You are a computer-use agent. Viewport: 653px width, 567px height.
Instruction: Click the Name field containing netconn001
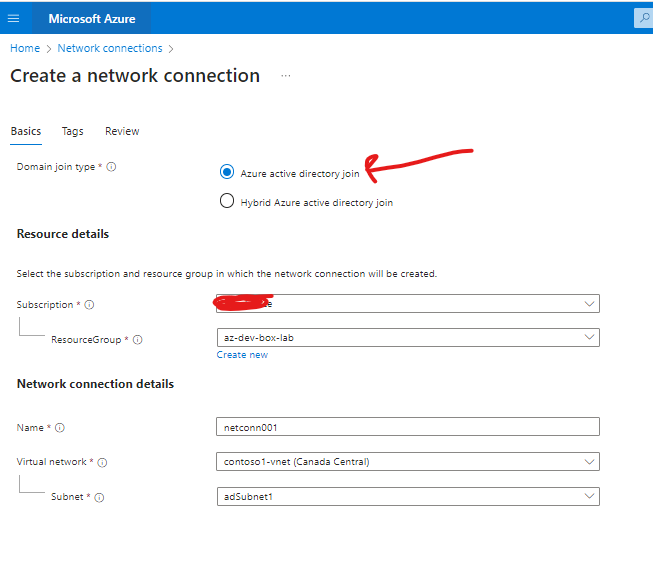point(408,427)
